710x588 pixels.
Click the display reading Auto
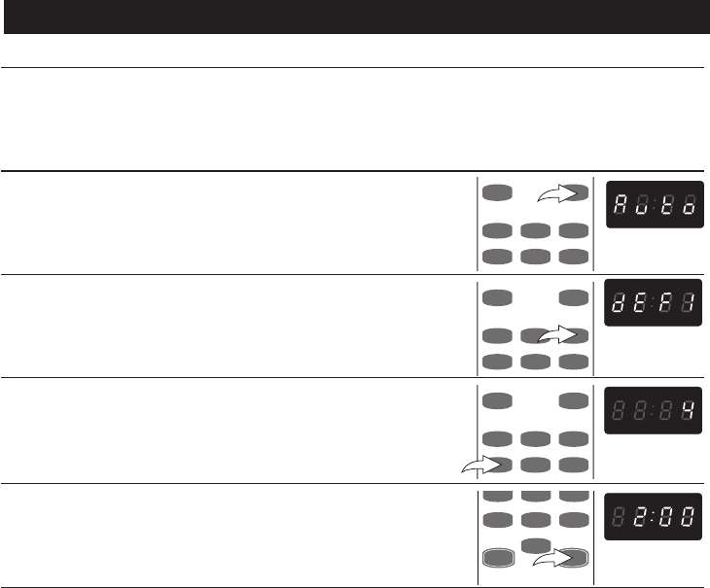pos(654,205)
